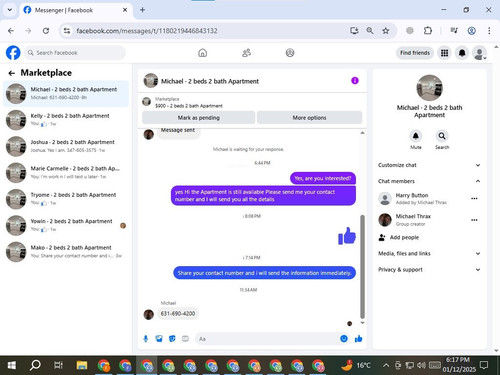Click the Search Facebook field

75,53
